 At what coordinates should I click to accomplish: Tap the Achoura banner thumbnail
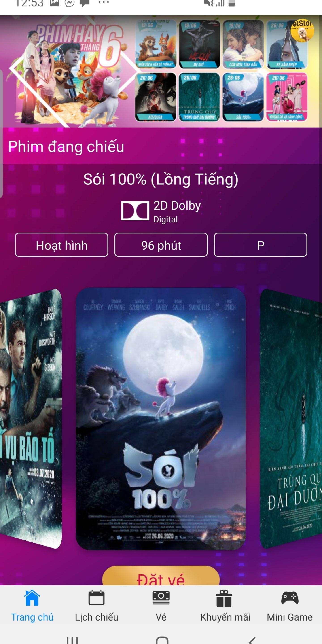pyautogui.click(x=155, y=97)
